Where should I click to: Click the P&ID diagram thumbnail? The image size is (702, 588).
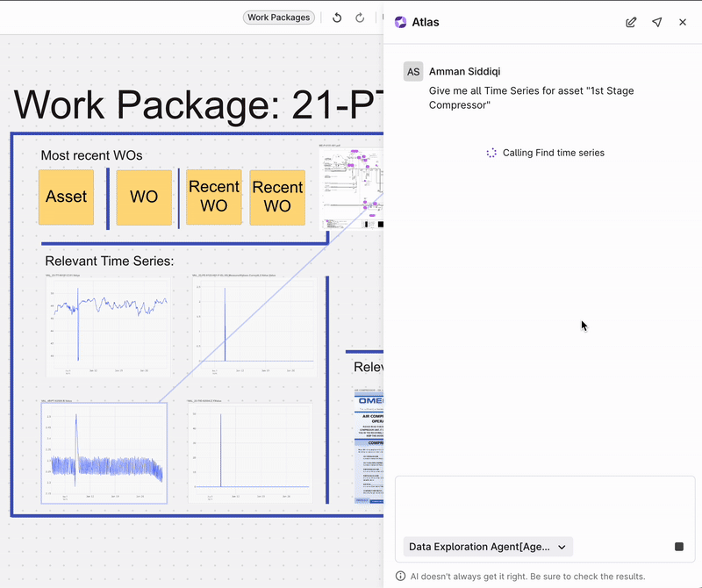(x=352, y=188)
